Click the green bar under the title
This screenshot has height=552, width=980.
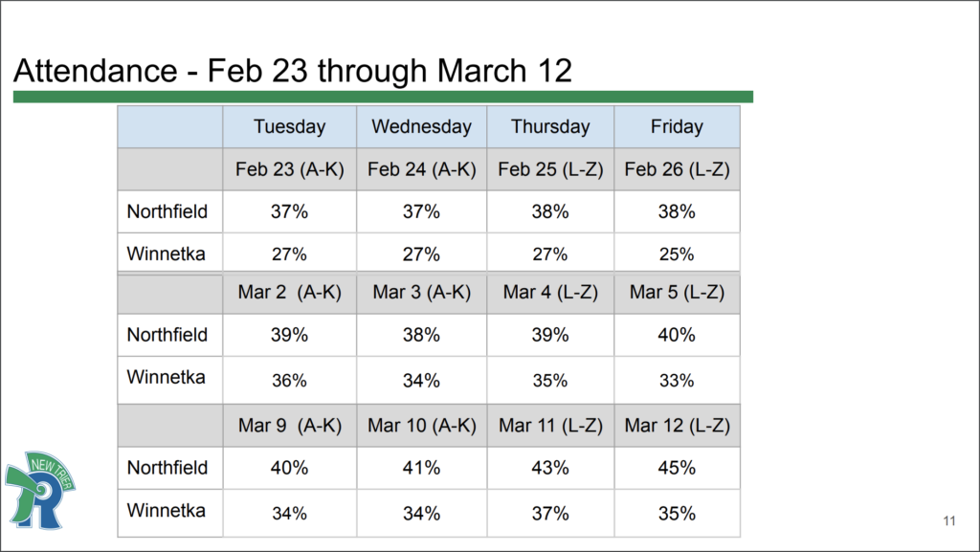pos(383,97)
